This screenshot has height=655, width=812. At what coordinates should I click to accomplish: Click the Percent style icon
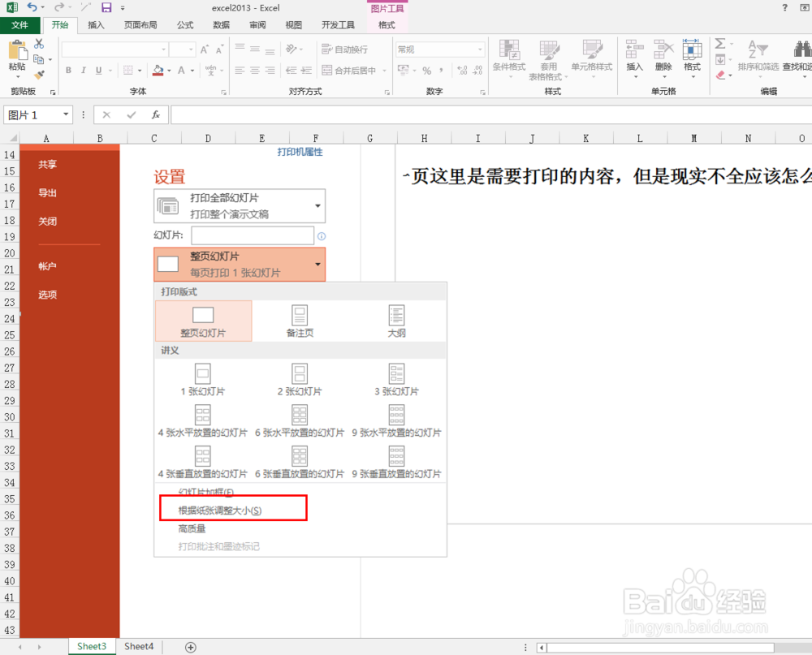point(427,71)
